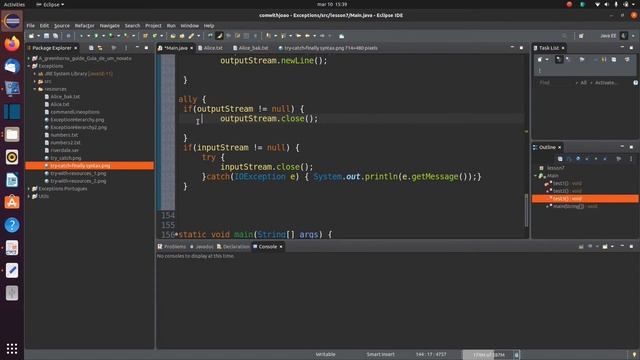Image resolution: width=640 pixels, height=360 pixels.
Task: Click the green Run toolbar button
Action: pos(96,36)
